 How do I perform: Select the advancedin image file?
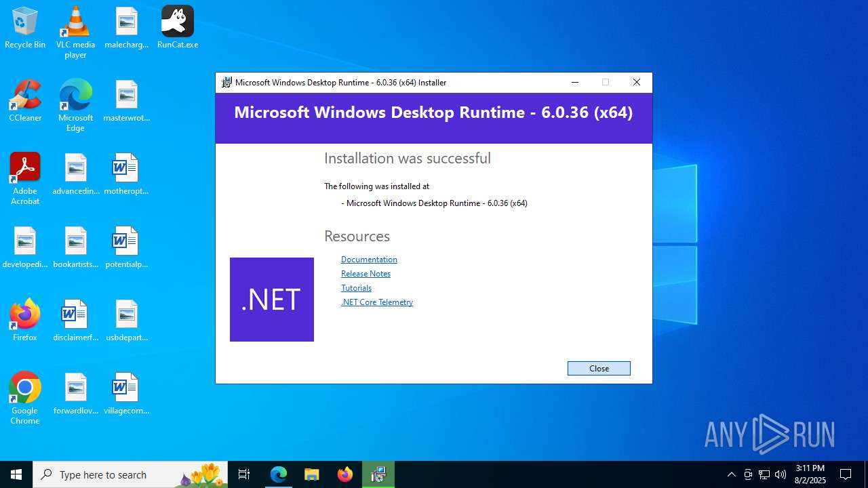(x=75, y=174)
